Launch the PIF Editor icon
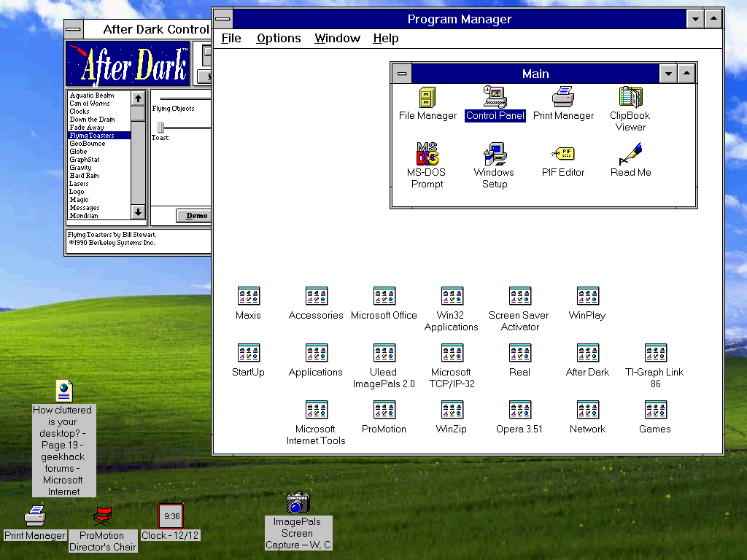Image resolution: width=747 pixels, height=560 pixels. point(563,154)
